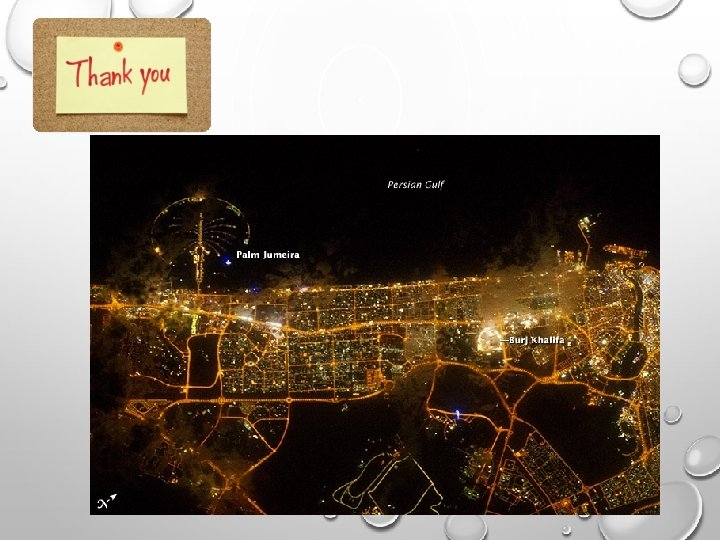The height and width of the screenshot is (540, 720).
Task: Click the north arrow compass icon
Action: (x=107, y=501)
